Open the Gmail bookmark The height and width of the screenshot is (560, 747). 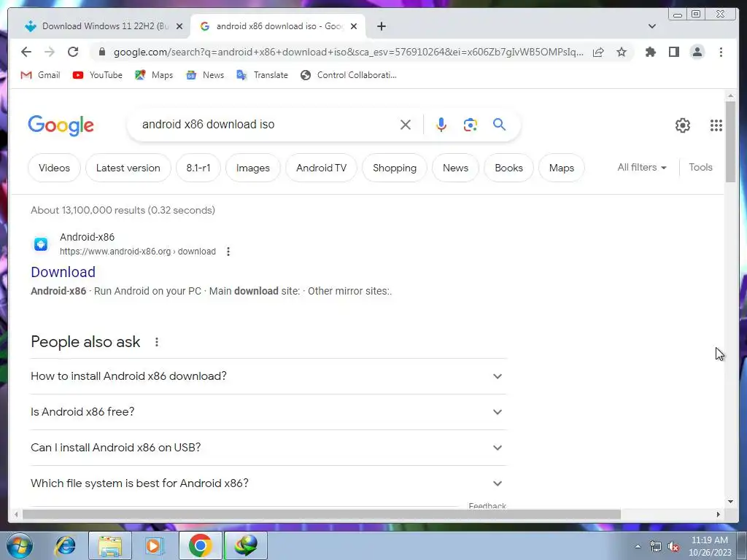[41, 75]
